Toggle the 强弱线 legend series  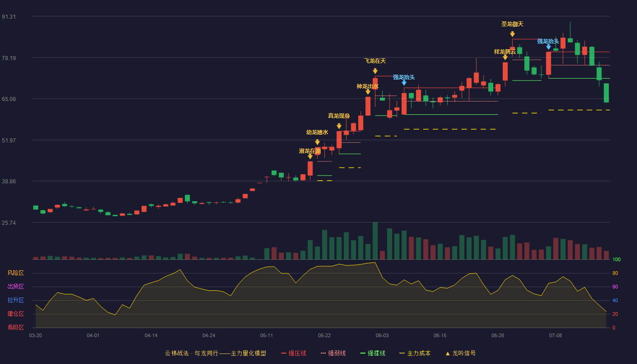333,353
